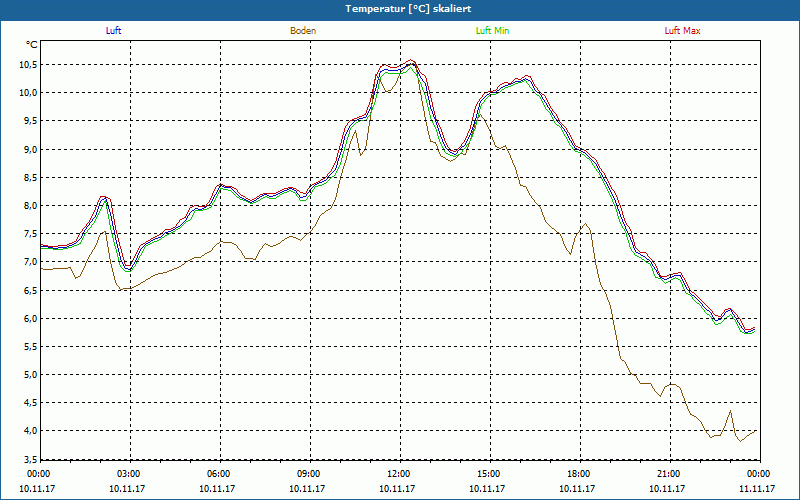
Task: Click the 12:00 time label
Action: coord(398,474)
